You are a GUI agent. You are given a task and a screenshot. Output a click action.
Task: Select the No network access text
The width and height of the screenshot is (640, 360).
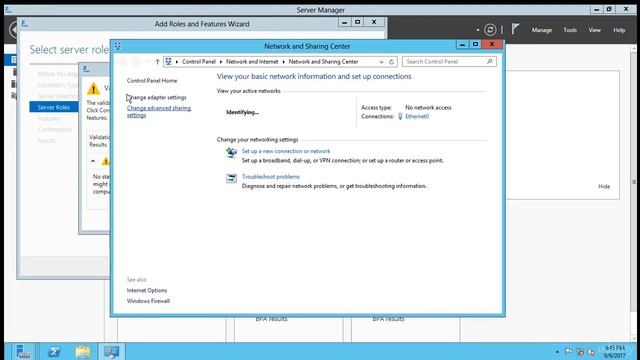coord(428,108)
